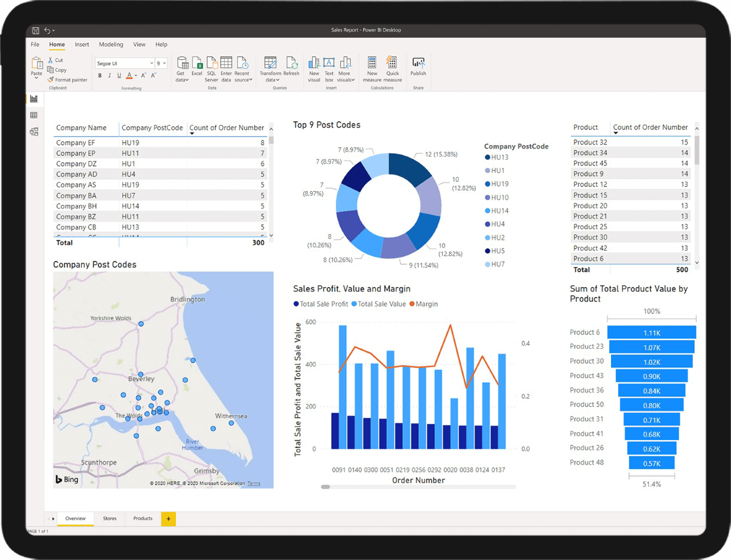Toggle bold formatting

tap(100, 75)
